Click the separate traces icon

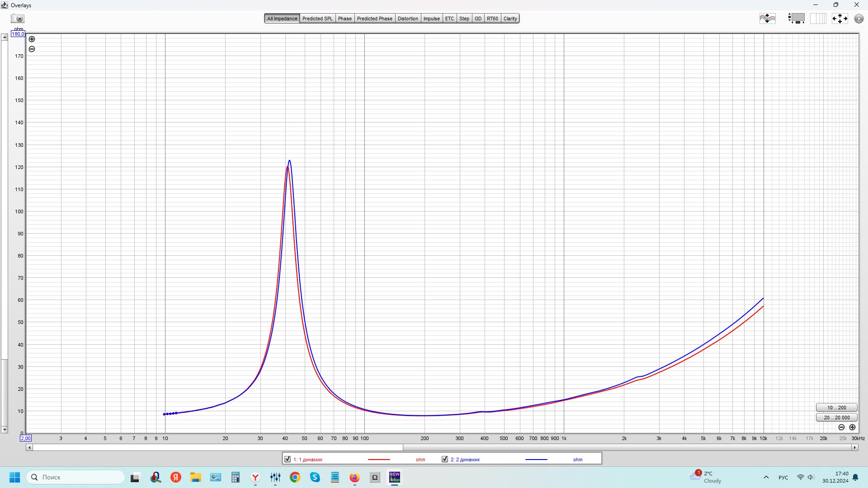tap(767, 19)
